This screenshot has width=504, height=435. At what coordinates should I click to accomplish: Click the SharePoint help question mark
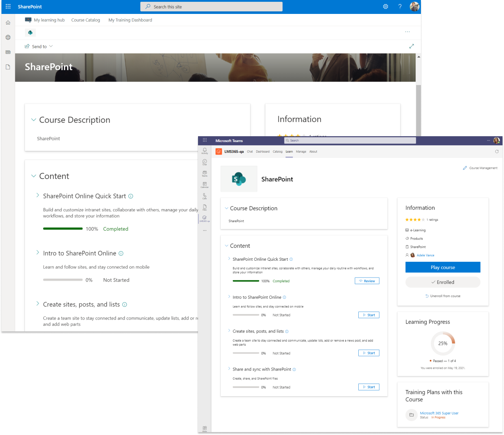point(400,7)
